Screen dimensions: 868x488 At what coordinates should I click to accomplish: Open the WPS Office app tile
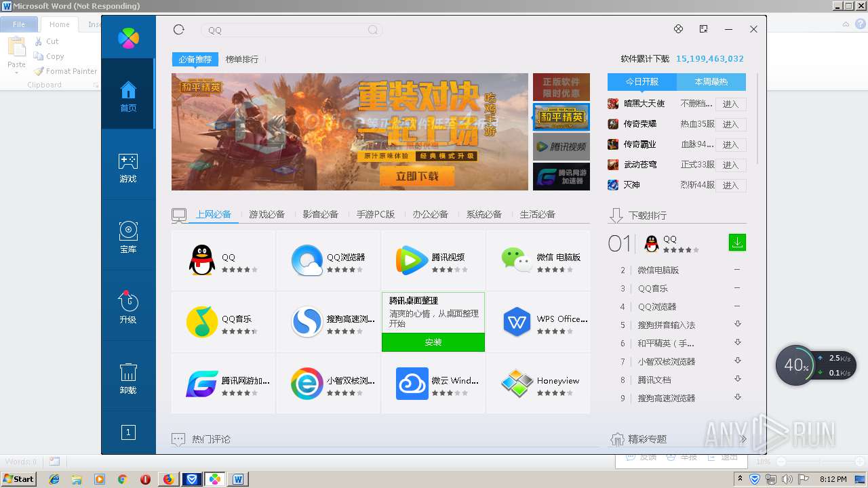(538, 322)
